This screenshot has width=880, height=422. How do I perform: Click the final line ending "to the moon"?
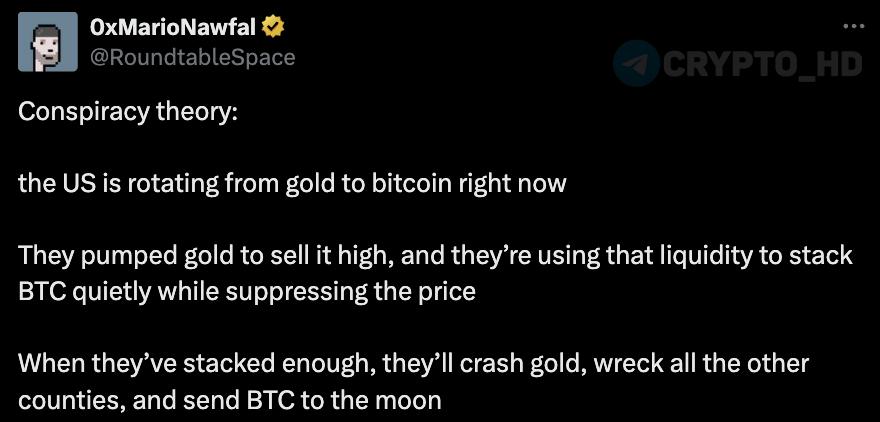[x=230, y=401]
